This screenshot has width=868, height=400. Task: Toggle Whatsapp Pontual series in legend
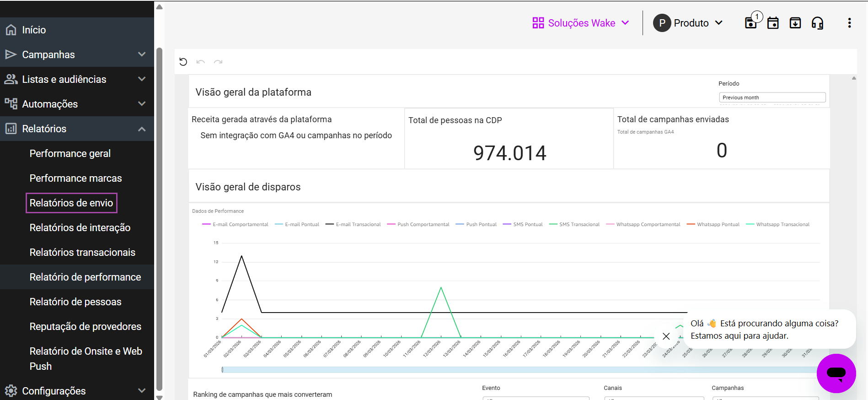(x=713, y=224)
